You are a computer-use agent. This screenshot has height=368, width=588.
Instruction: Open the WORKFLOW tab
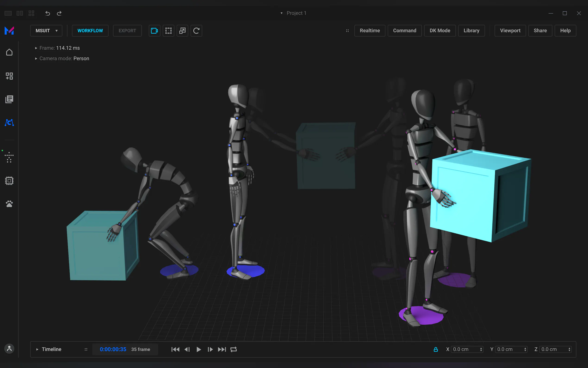[90, 31]
